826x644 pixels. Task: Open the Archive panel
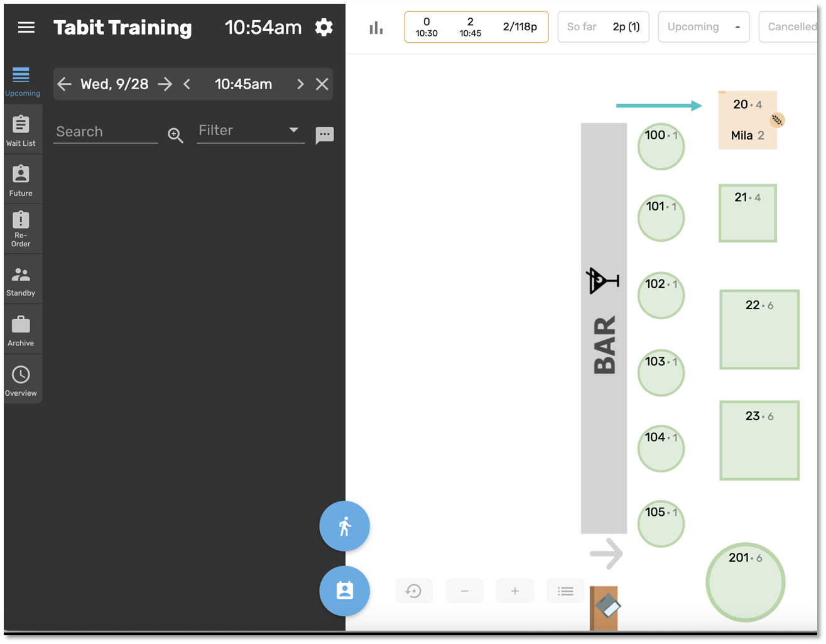pos(22,329)
